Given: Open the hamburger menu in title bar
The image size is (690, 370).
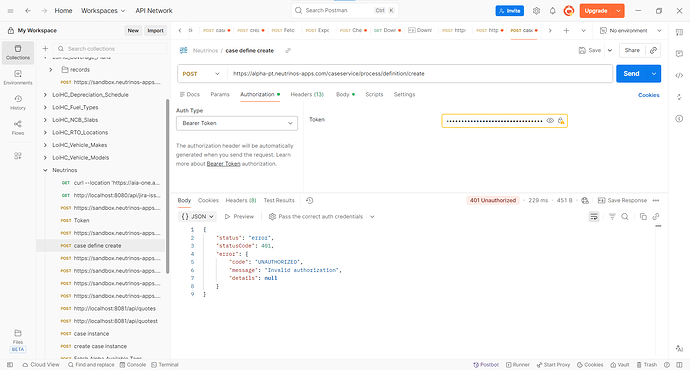Looking at the screenshot, I should click(11, 11).
